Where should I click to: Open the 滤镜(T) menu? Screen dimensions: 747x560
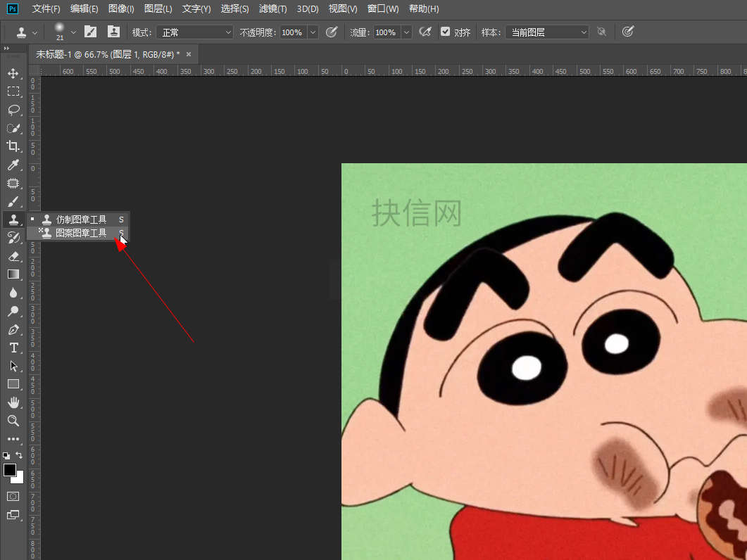point(272,9)
